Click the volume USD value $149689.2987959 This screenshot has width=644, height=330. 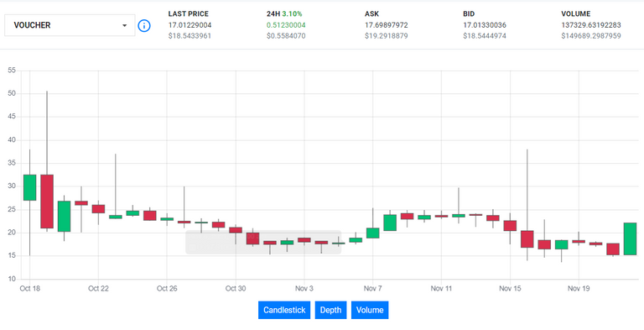pos(591,36)
